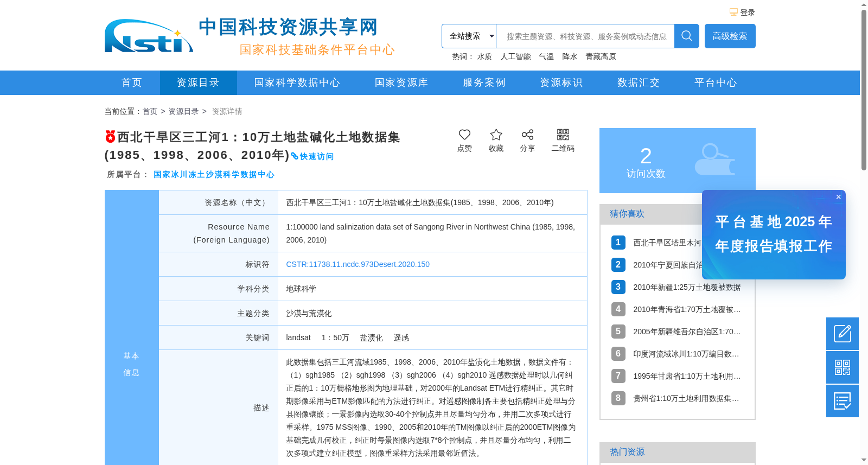Click hot word 气温
The height and width of the screenshot is (465, 868).
546,56
